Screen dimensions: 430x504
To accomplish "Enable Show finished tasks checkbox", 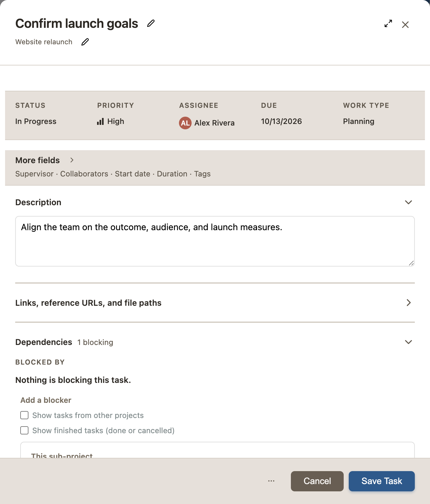I will click(24, 430).
